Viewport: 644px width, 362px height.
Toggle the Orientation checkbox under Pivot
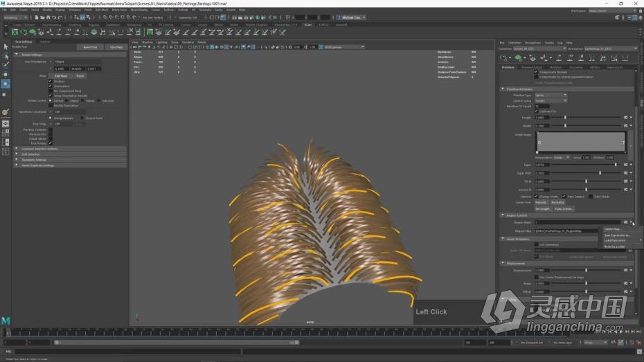[x=51, y=86]
